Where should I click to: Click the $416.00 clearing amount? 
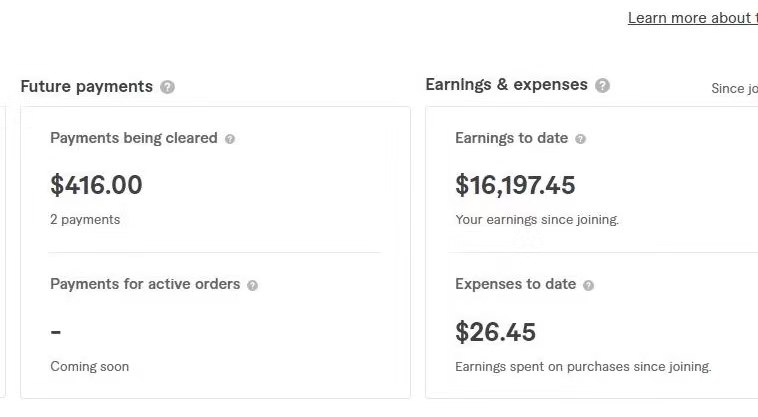[x=96, y=185]
